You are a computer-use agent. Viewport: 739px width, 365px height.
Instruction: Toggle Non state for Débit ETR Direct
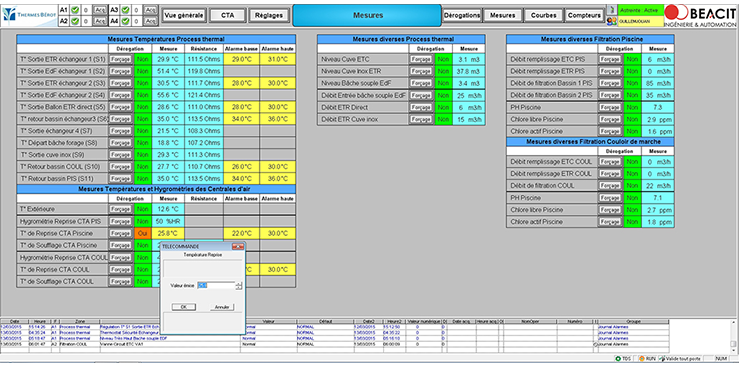click(443, 108)
